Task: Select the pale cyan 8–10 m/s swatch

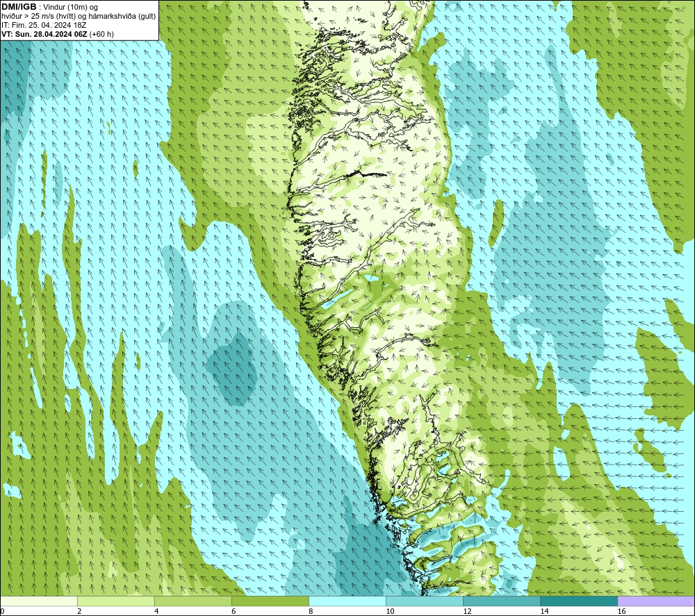Action: pyautogui.click(x=347, y=601)
